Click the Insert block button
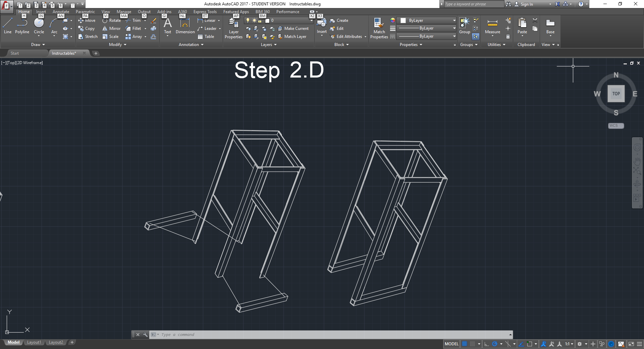644x349 pixels. click(322, 26)
